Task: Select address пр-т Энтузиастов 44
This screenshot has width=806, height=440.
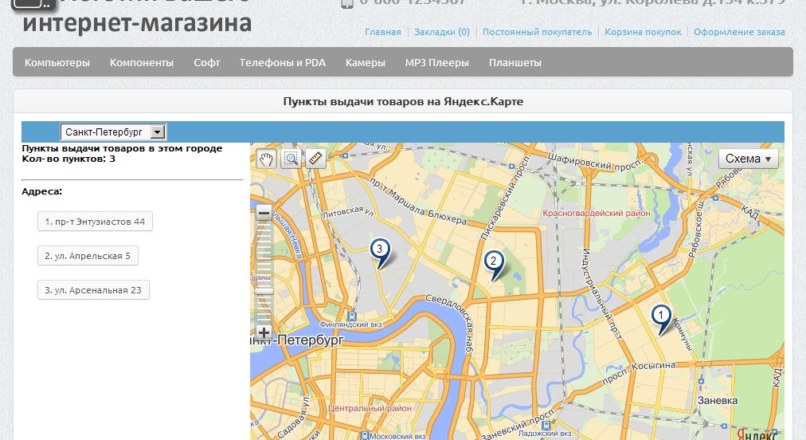Action: pyautogui.click(x=95, y=221)
